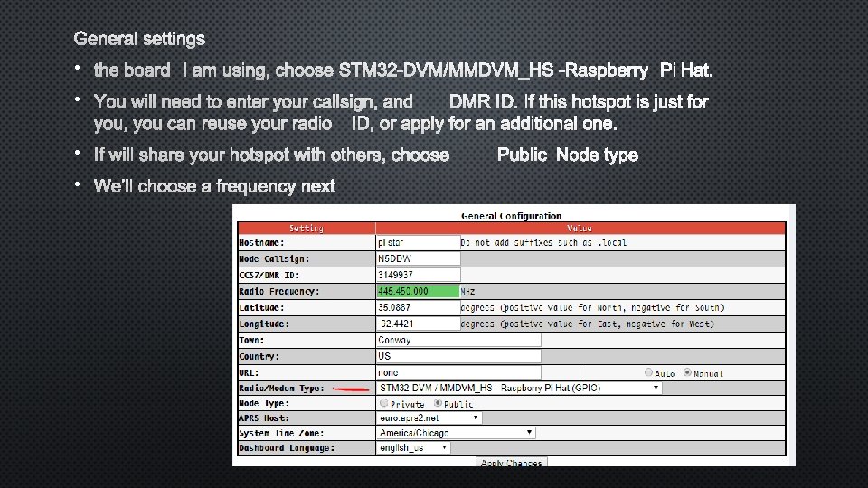Click the System Time Zone label
This screenshot has width=868, height=488.
(281, 433)
